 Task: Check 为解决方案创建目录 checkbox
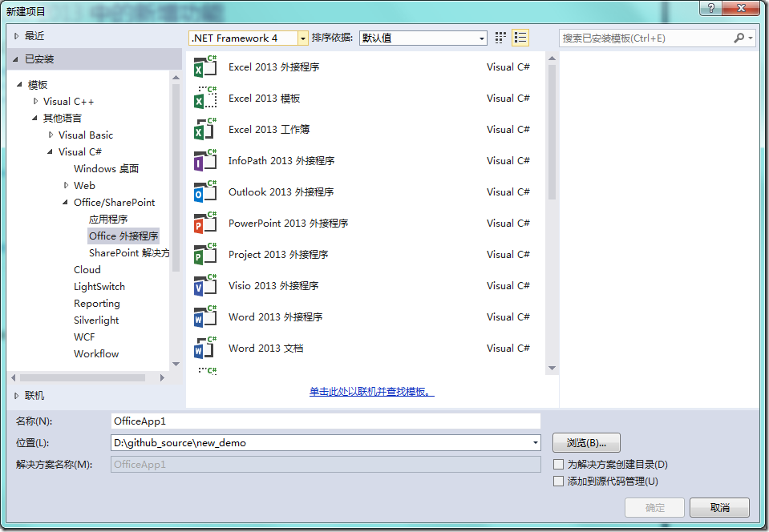[558, 465]
